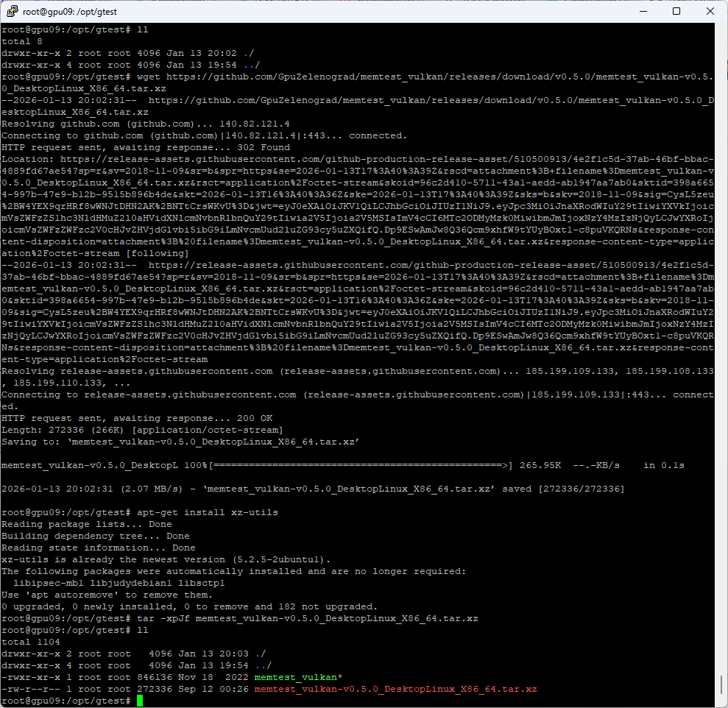
Task: Minimize the terminal window
Action: coord(640,11)
